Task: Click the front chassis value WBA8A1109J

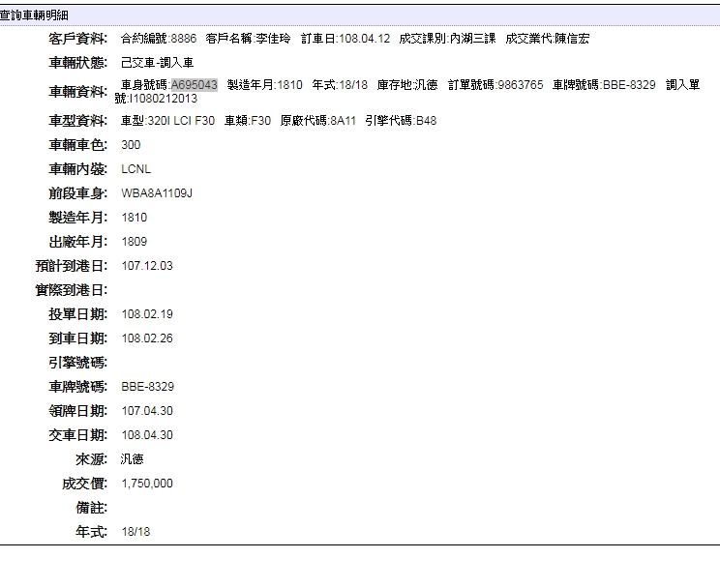Action: coord(157,193)
